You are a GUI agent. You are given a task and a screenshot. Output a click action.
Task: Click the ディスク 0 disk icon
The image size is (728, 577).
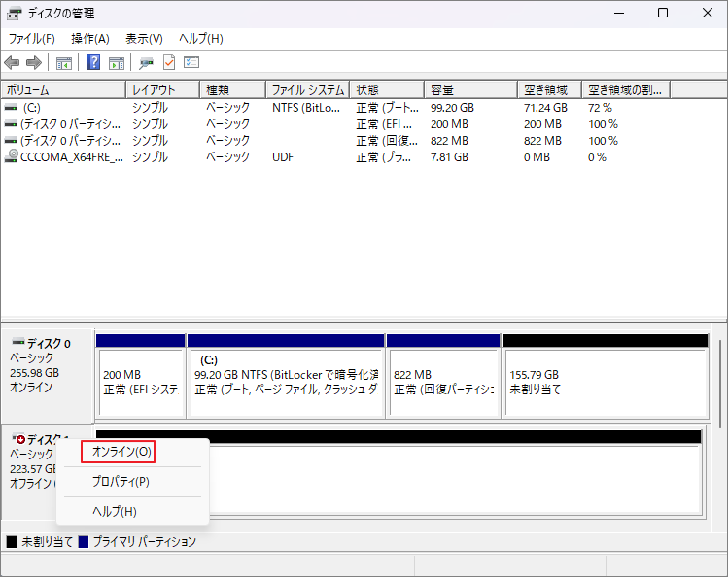pyautogui.click(x=18, y=342)
